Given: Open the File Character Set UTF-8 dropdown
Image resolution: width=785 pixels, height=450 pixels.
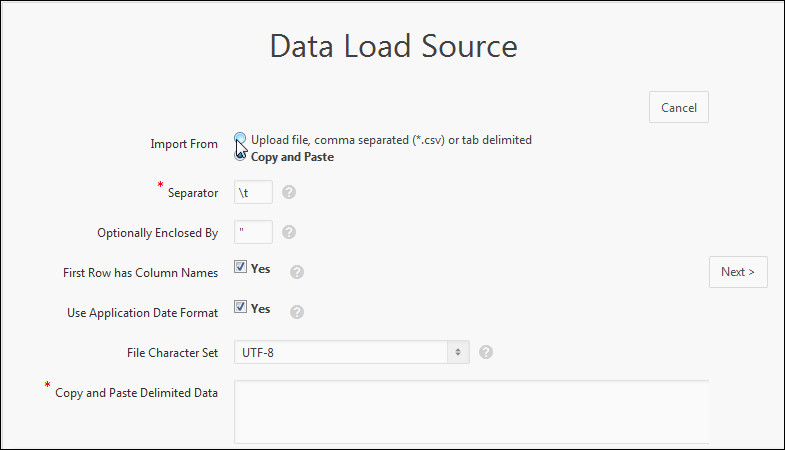Looking at the screenshot, I should coord(351,352).
